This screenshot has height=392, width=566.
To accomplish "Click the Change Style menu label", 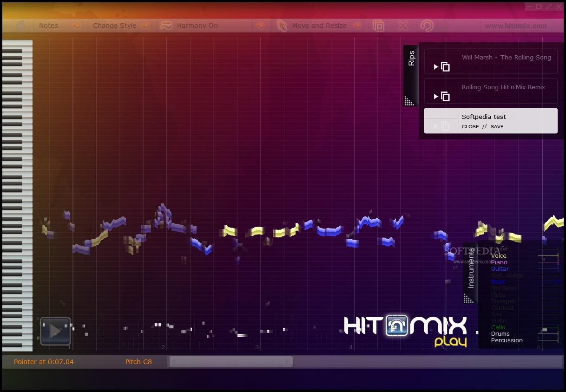I will [x=115, y=26].
